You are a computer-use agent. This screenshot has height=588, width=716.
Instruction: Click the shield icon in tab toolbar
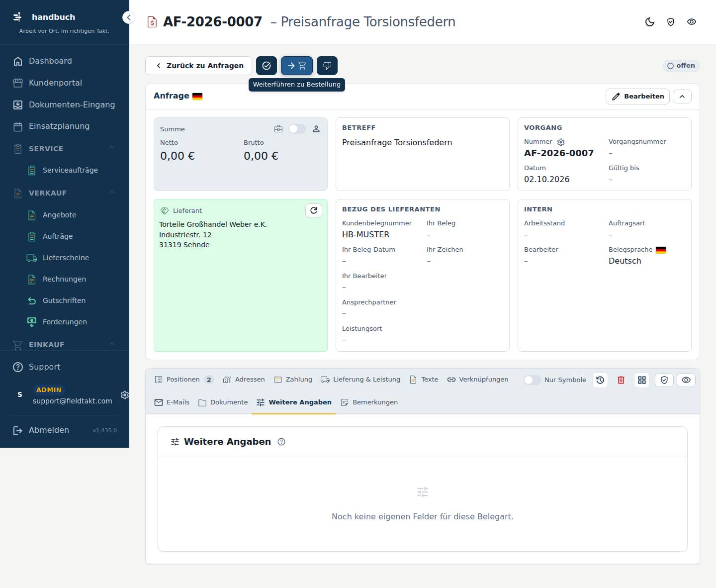664,380
